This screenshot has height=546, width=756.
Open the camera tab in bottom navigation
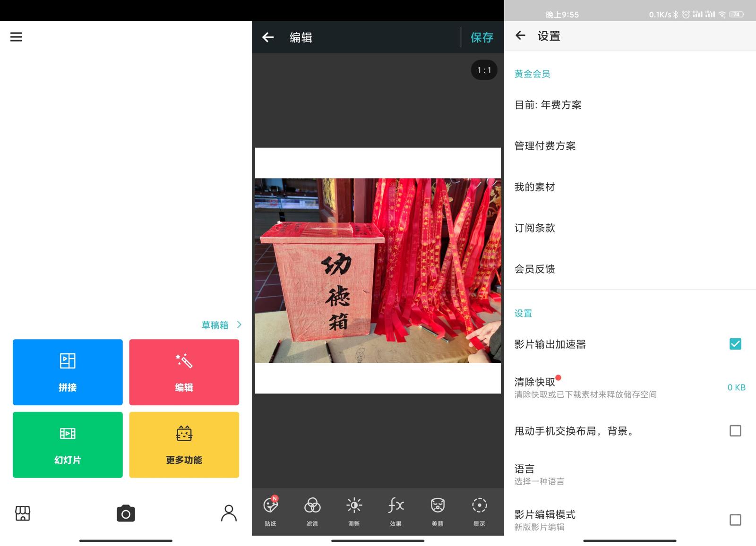(125, 513)
